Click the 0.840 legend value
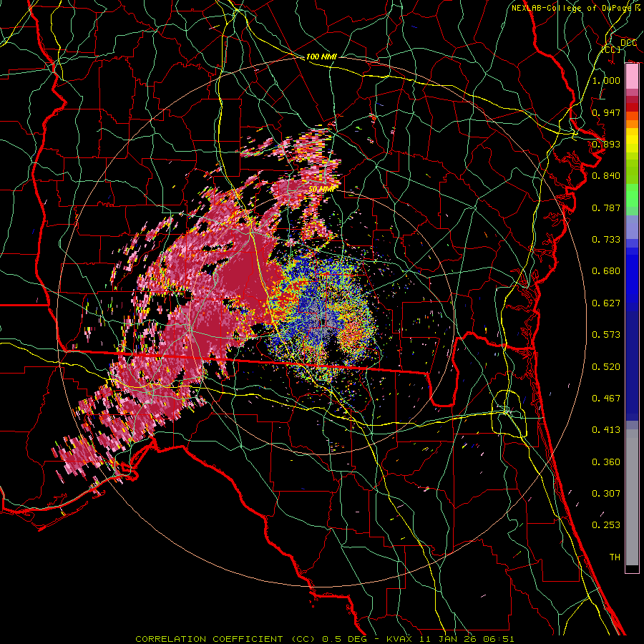This screenshot has height=644, width=644. coord(606,176)
